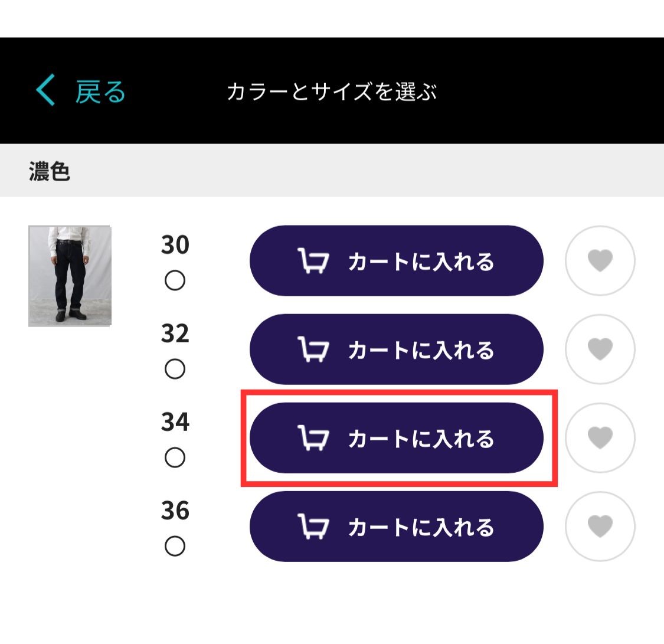Favorite size 36 with the heart icon
Image resolution: width=664 pixels, height=644 pixels.
click(x=600, y=527)
